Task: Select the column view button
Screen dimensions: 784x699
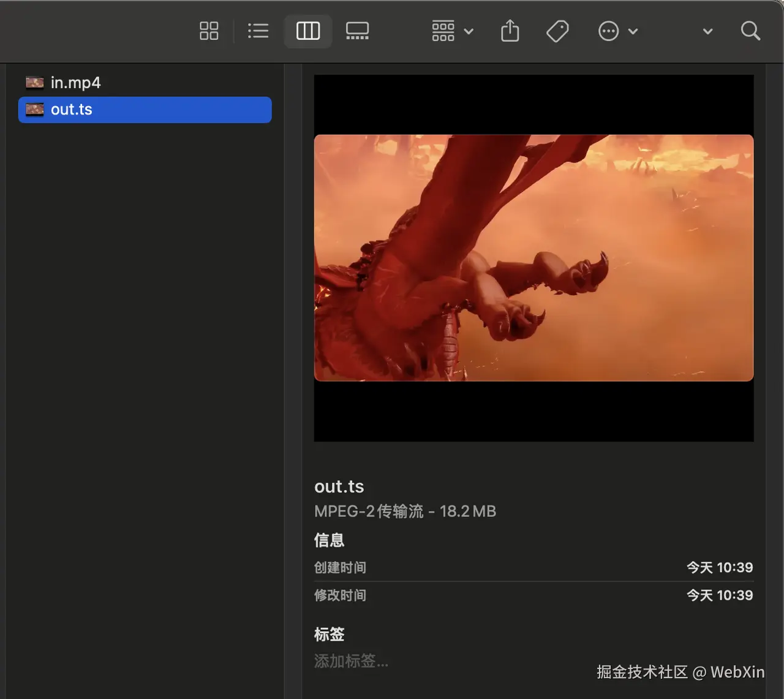Action: click(x=308, y=31)
